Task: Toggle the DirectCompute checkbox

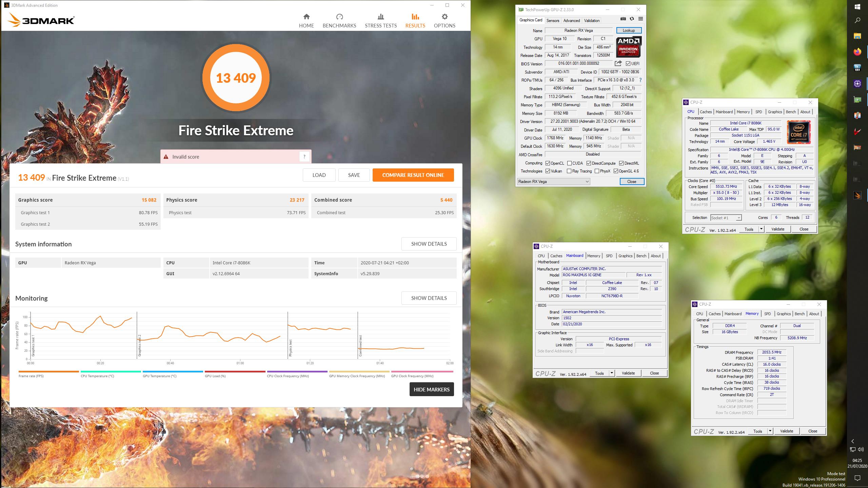Action: (589, 163)
